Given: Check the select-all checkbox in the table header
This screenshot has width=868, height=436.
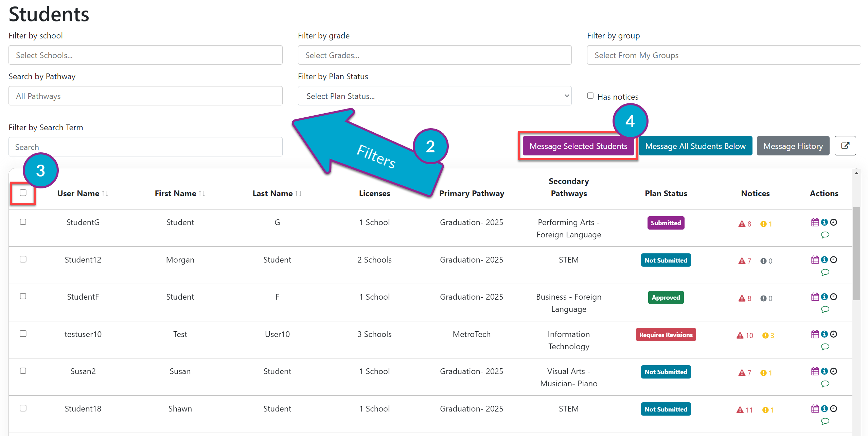Looking at the screenshot, I should (23, 193).
